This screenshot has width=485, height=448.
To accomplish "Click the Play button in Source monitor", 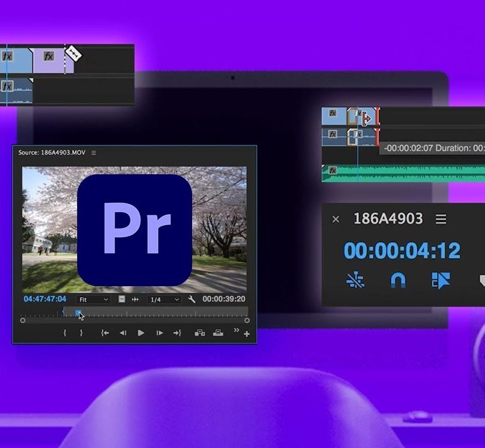I will pyautogui.click(x=141, y=333).
